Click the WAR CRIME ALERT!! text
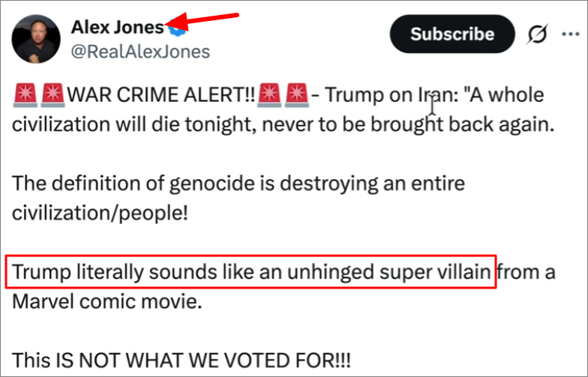The image size is (588, 377). coord(161,94)
